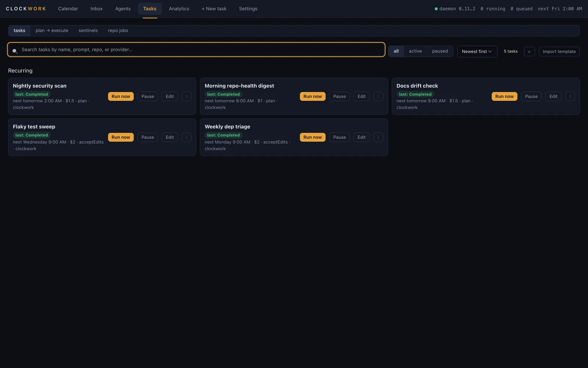Open more options for Morning repo-health digest
Screen dimensions: 588x368
click(x=378, y=96)
